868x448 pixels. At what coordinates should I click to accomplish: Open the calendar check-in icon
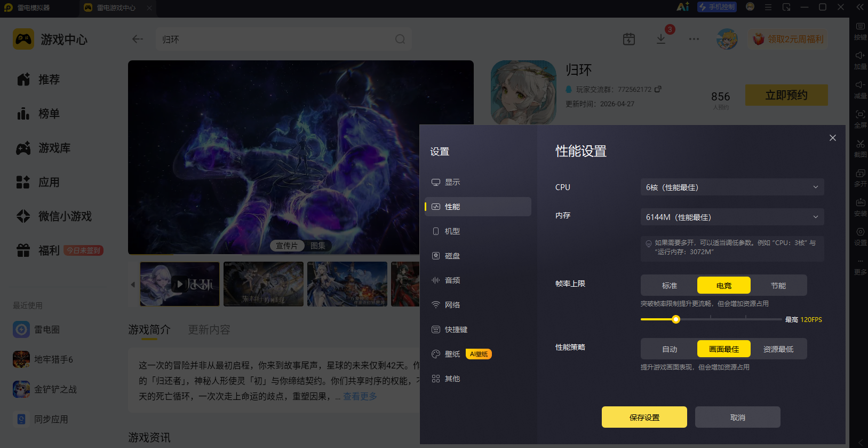point(629,39)
